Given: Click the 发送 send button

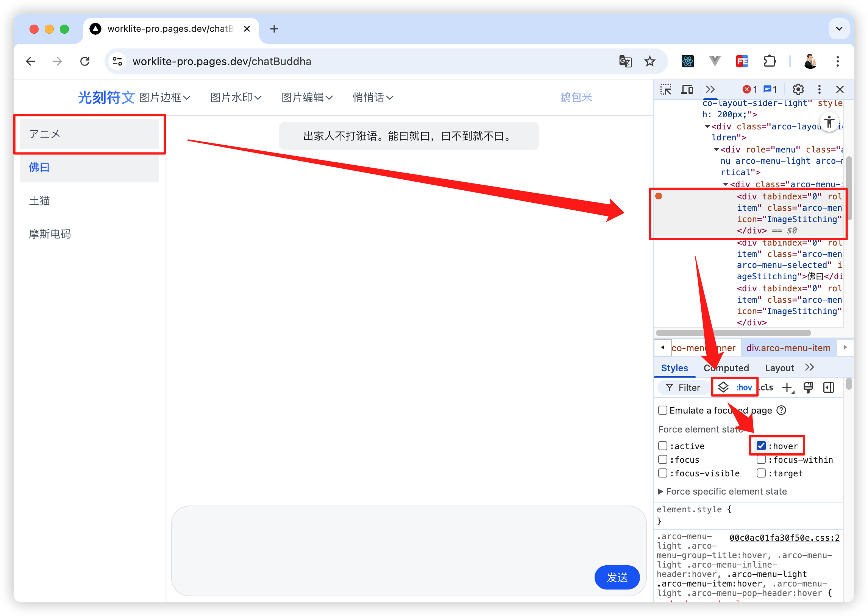Looking at the screenshot, I should click(617, 577).
